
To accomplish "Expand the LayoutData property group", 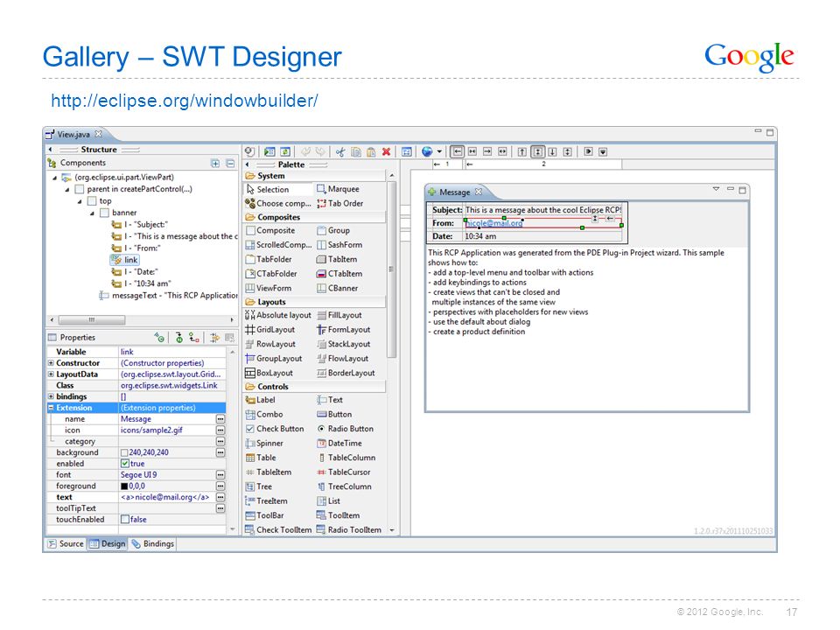I will point(51,374).
